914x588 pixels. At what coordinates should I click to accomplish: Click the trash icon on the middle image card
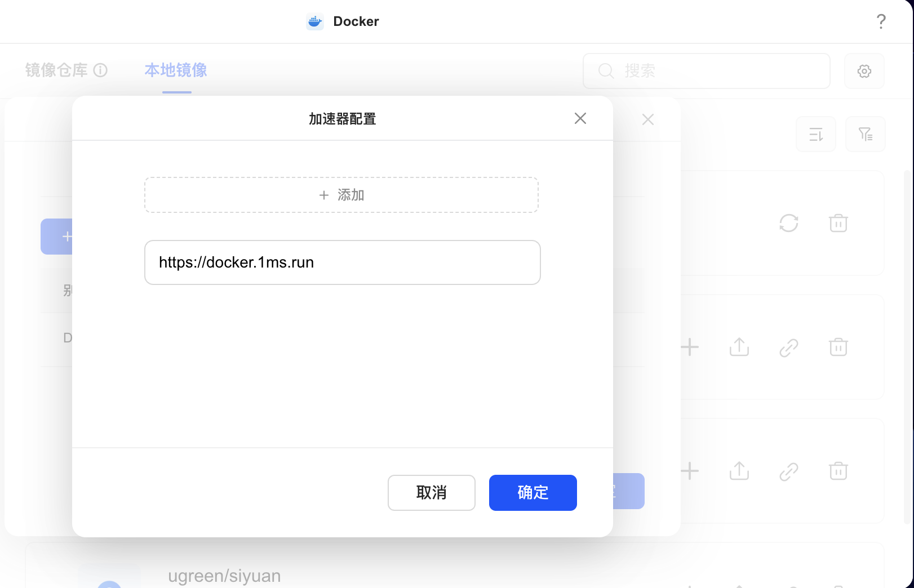tap(838, 347)
